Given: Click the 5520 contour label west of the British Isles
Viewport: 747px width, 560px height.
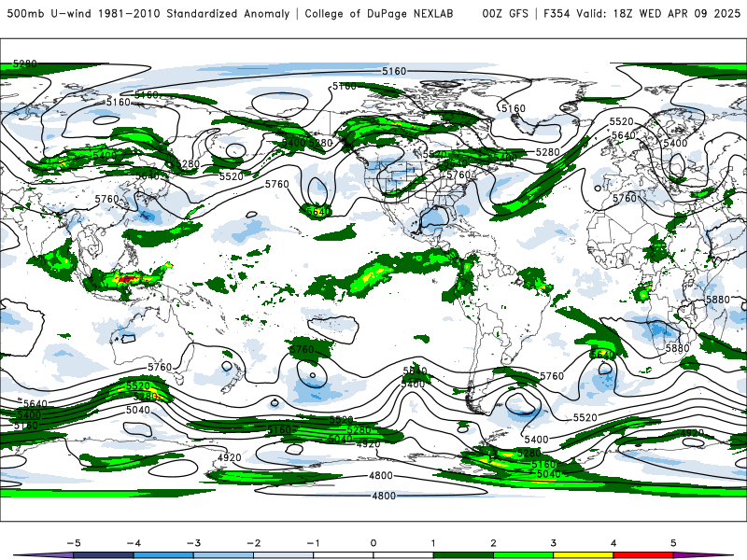Looking at the screenshot, I should [621, 122].
